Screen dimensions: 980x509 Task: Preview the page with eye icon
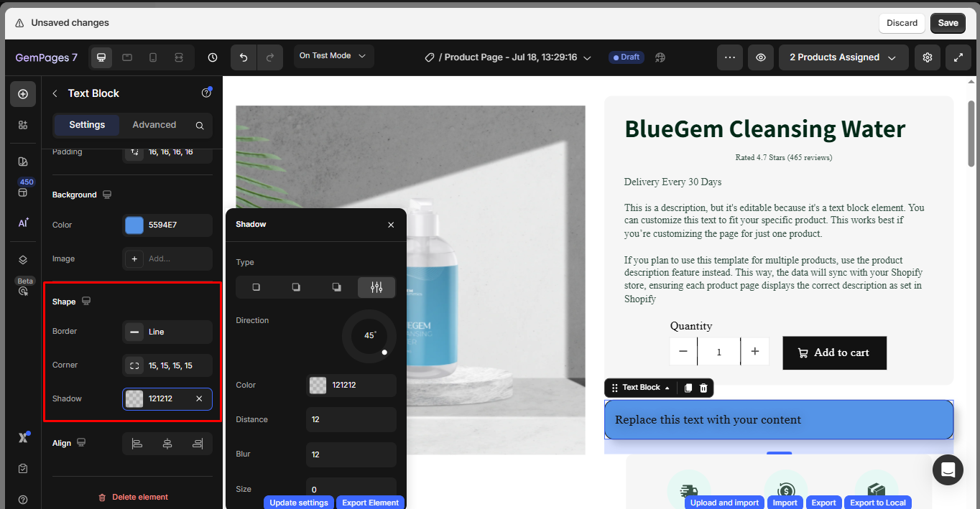pyautogui.click(x=760, y=57)
